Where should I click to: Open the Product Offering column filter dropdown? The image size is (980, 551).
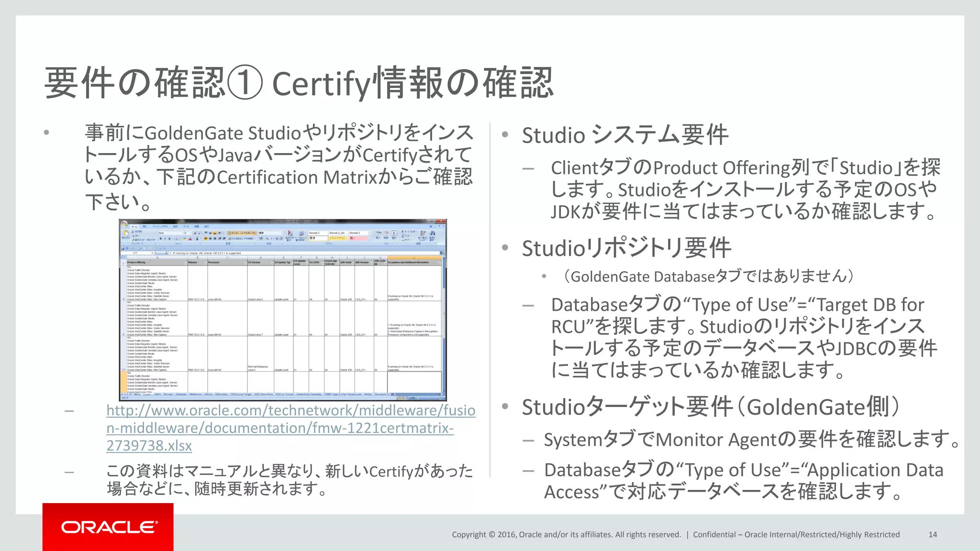pos(186,264)
